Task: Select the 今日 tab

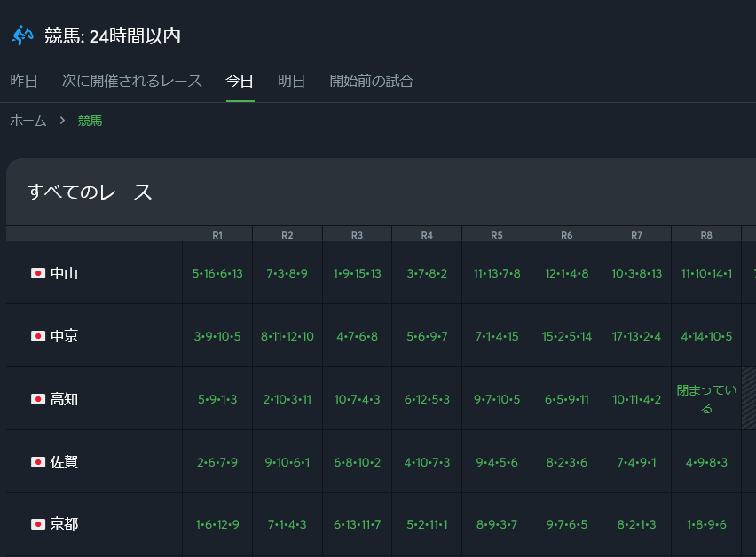Action: [240, 82]
